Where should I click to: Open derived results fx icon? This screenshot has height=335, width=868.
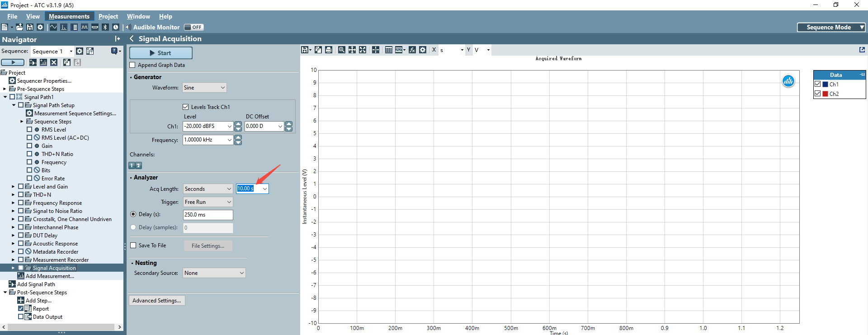412,50
